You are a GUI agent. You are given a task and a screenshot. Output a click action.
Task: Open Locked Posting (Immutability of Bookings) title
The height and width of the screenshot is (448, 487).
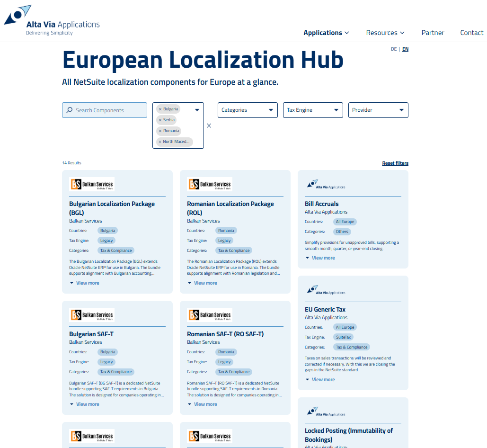[x=348, y=435]
